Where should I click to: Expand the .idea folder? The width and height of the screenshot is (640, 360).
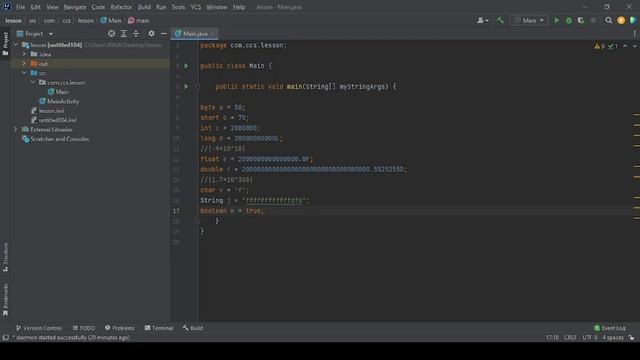tap(24, 54)
